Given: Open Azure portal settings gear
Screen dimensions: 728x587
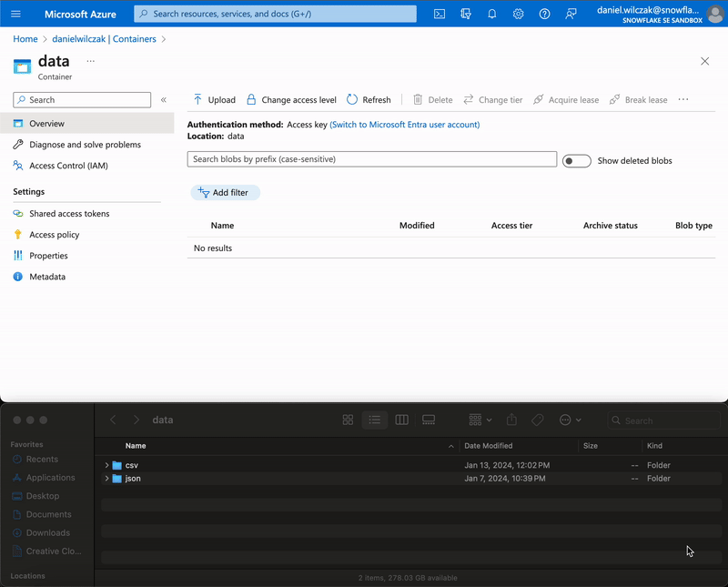Looking at the screenshot, I should point(518,14).
